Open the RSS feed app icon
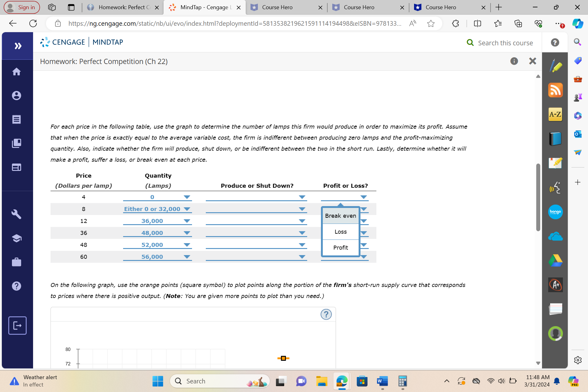Image resolution: width=588 pixels, height=392 pixels. (x=555, y=90)
